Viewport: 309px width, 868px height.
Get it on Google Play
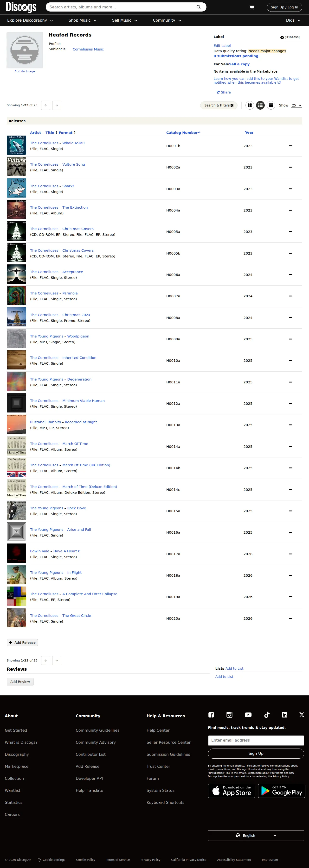tap(282, 791)
